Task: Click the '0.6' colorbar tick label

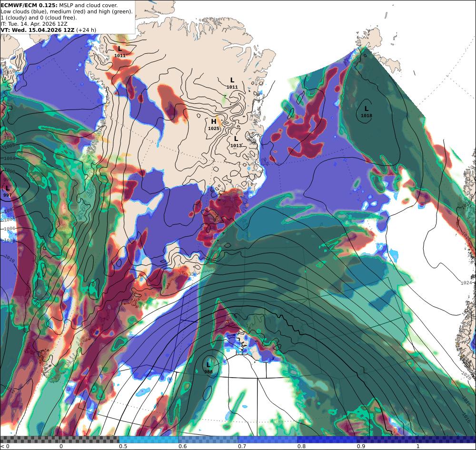Action: coord(182,446)
